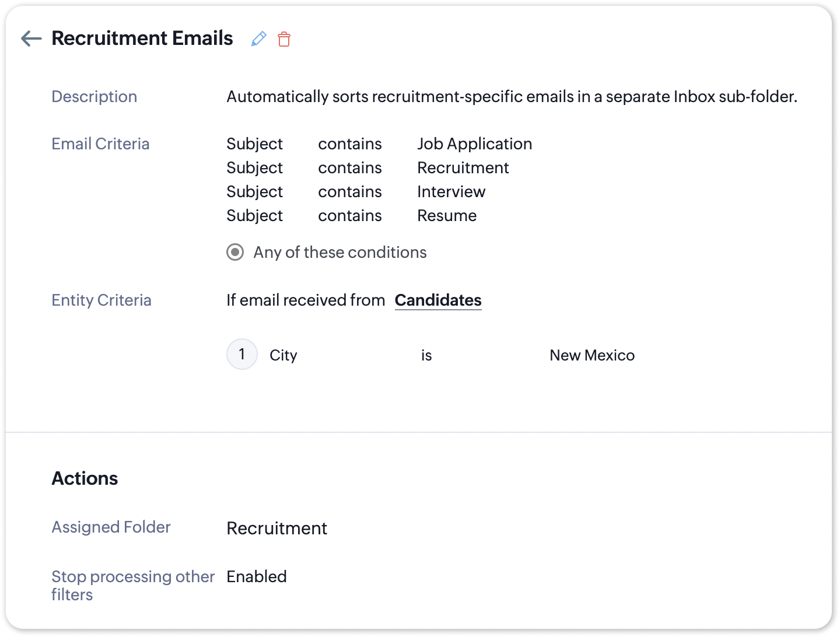Click the 'Resume' subject criteria value
Screen dimensions: 840x637
(x=447, y=216)
